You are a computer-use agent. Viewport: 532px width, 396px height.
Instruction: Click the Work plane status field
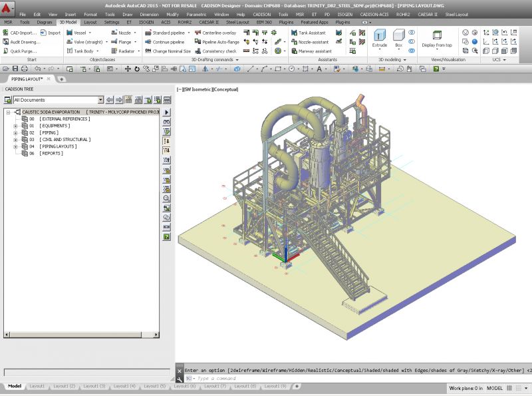click(465, 388)
